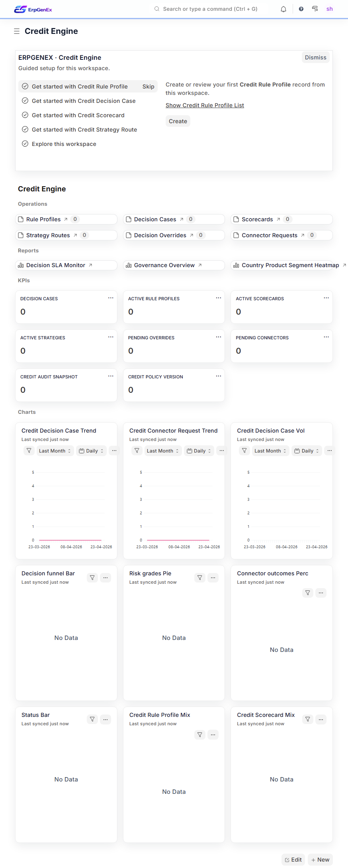Open more options on Credit Connector Request Trend
This screenshot has width=348, height=868.
(222, 451)
